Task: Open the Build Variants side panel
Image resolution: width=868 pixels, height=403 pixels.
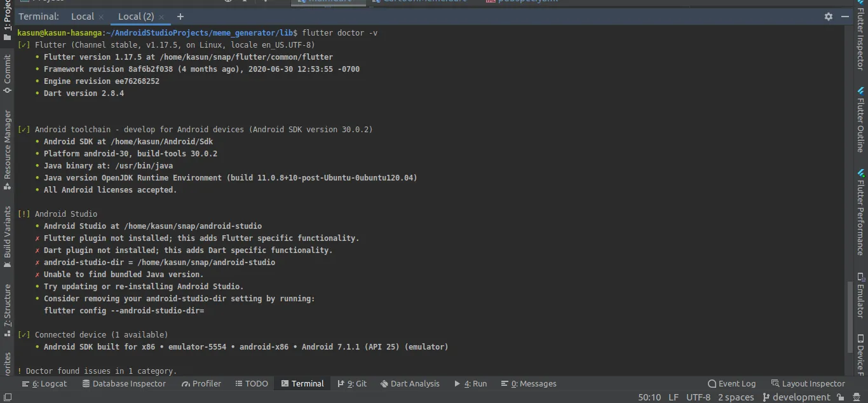Action: pyautogui.click(x=7, y=236)
